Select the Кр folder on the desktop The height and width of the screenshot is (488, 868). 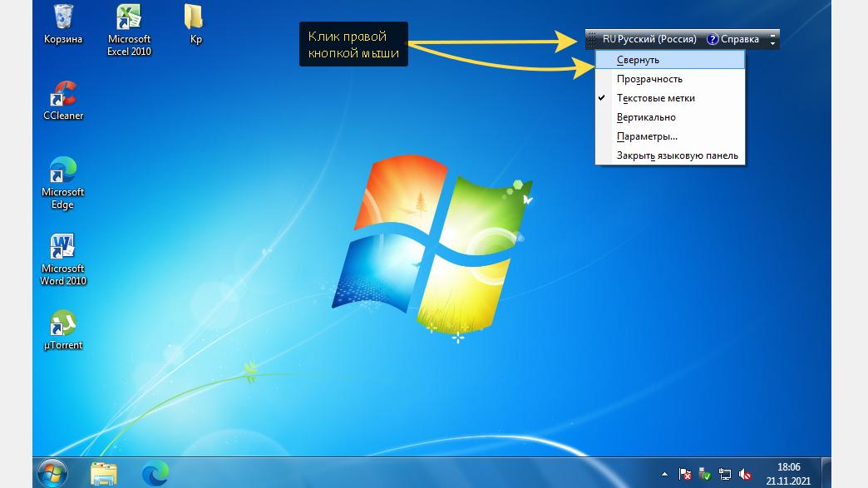[x=195, y=24]
